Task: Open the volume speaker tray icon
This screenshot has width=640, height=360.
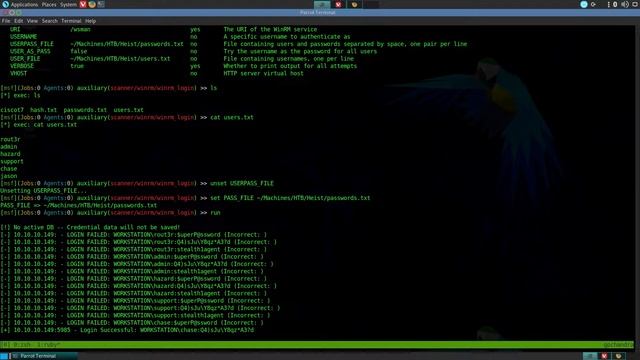Action: (625, 4)
